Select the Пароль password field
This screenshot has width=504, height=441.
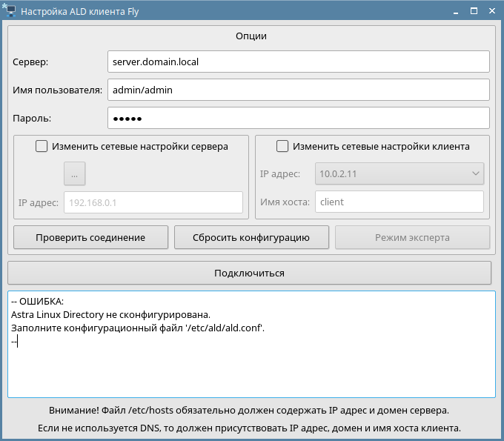click(298, 118)
